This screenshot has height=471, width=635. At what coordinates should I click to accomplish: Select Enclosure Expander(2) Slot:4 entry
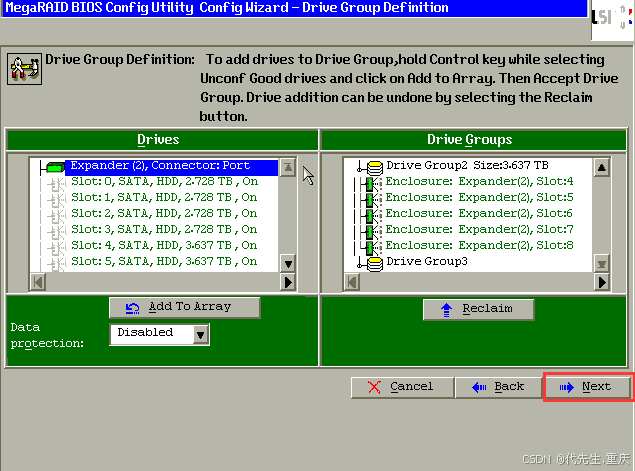(x=479, y=181)
